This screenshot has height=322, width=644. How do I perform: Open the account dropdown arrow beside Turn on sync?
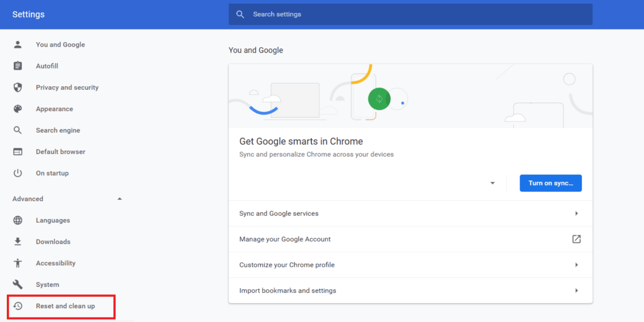492,183
